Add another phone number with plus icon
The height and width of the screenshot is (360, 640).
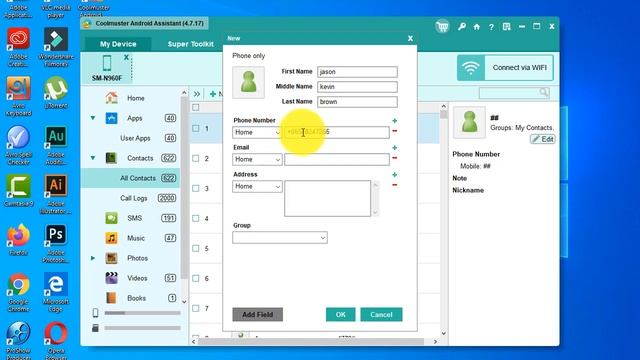(x=395, y=121)
